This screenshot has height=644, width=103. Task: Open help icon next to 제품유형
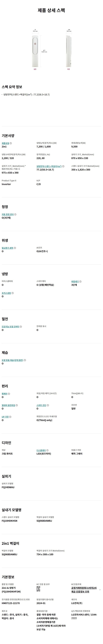point(11,143)
